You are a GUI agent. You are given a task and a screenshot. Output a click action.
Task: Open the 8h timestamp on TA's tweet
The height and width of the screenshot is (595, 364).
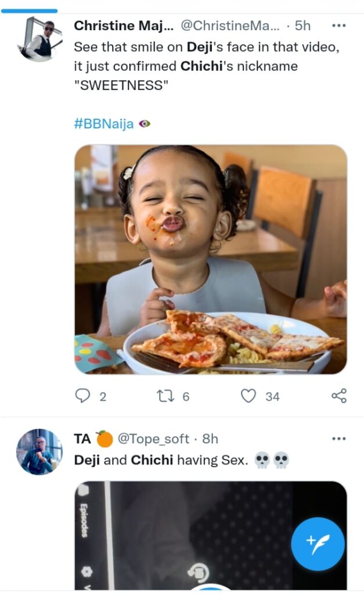(210, 439)
